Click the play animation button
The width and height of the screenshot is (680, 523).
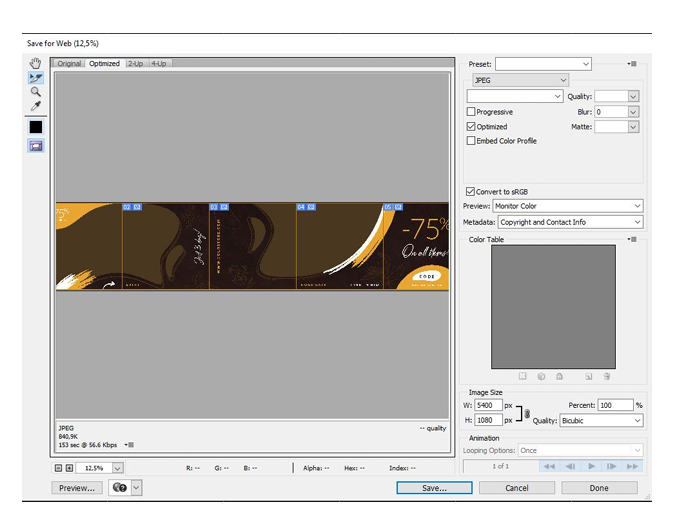pyautogui.click(x=591, y=466)
